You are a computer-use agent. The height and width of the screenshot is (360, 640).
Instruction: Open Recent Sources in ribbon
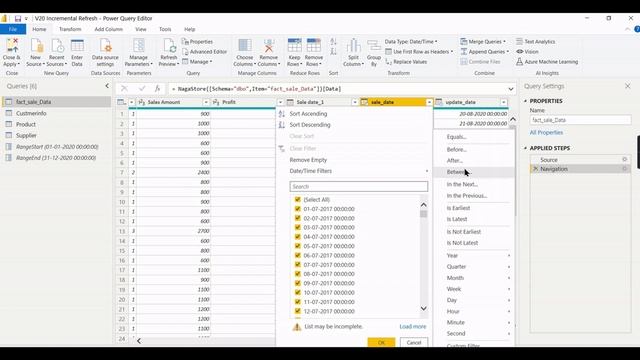(x=57, y=52)
